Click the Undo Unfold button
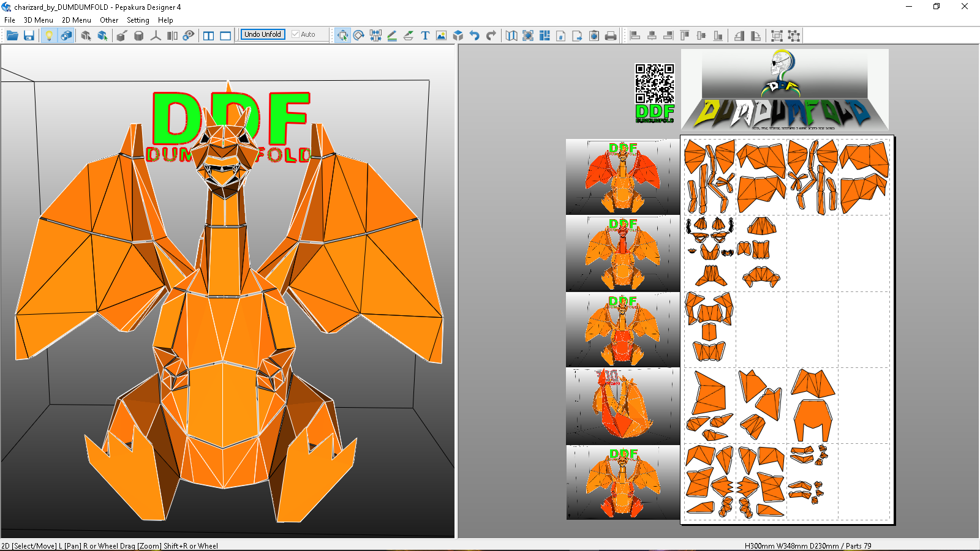This screenshot has height=551, width=980. [x=263, y=34]
